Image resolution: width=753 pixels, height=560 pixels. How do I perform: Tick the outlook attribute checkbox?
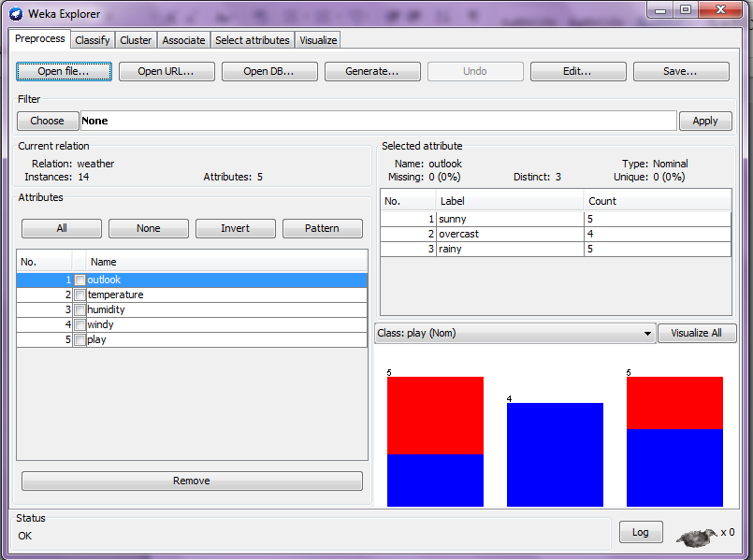click(x=80, y=280)
